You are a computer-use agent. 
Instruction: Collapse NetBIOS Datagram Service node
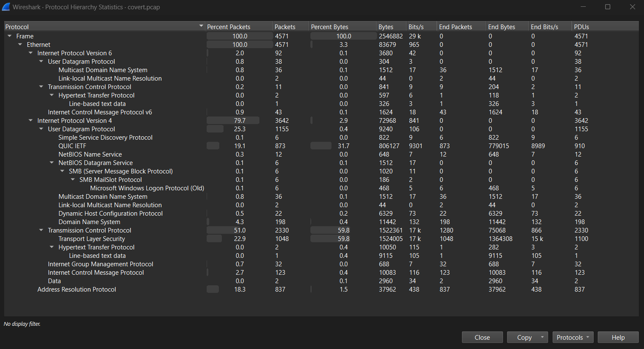pyautogui.click(x=51, y=163)
